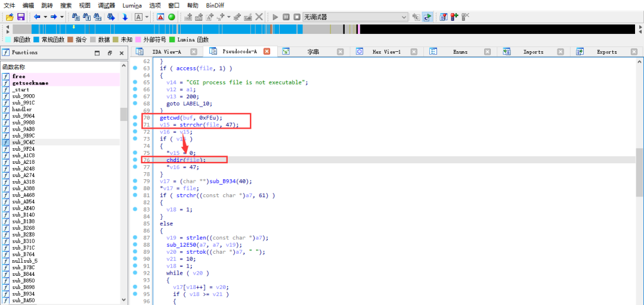Expand the dropdown beside the A icon

(147, 17)
